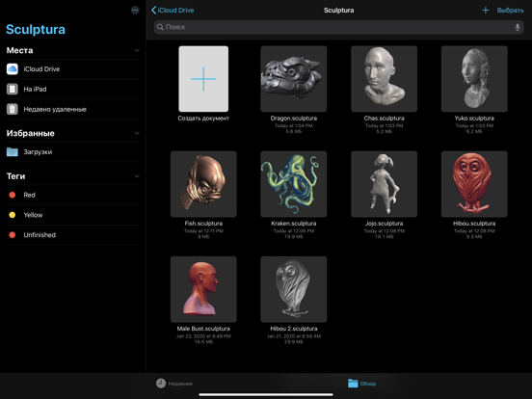
Task: Click the Male Bust.sculptura file name
Action: tap(203, 329)
